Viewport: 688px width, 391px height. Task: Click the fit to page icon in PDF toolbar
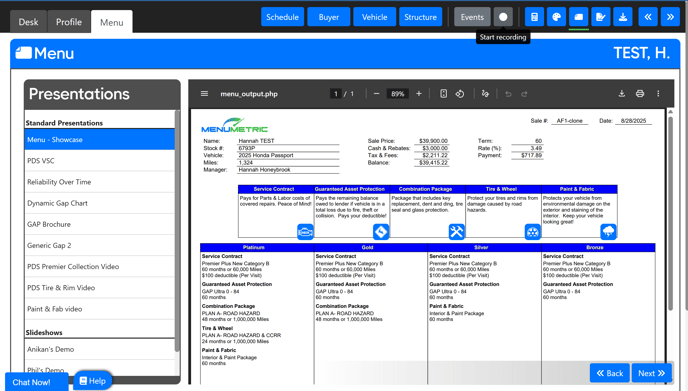pyautogui.click(x=444, y=93)
